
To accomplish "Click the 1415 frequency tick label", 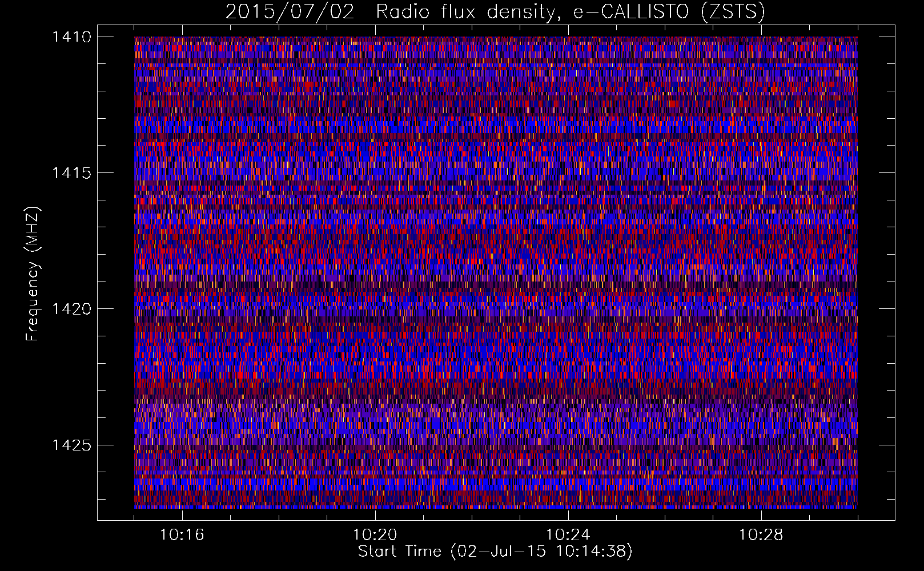I will [71, 173].
